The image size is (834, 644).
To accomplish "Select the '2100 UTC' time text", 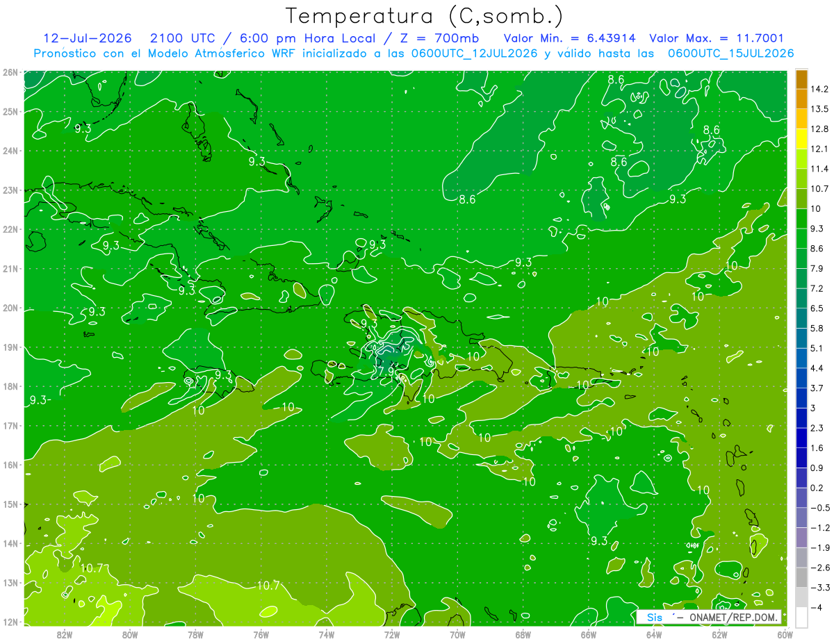I will (x=182, y=38).
